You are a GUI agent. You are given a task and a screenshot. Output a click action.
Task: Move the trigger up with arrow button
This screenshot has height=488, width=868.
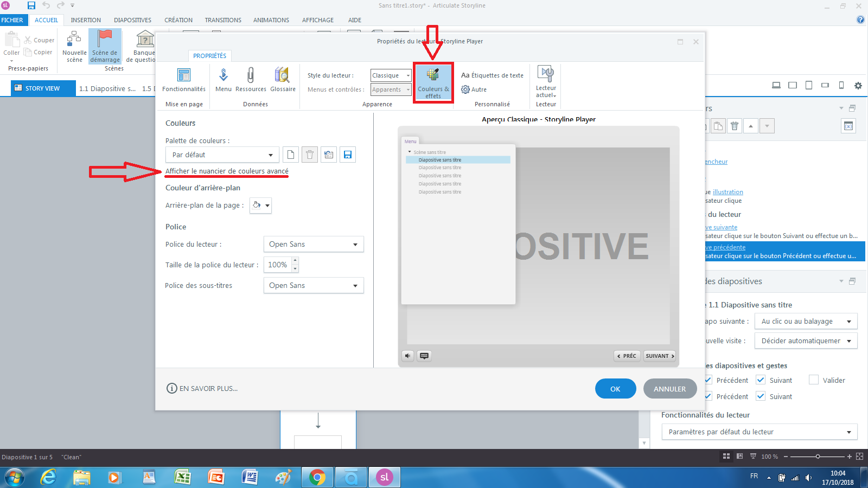coord(751,126)
